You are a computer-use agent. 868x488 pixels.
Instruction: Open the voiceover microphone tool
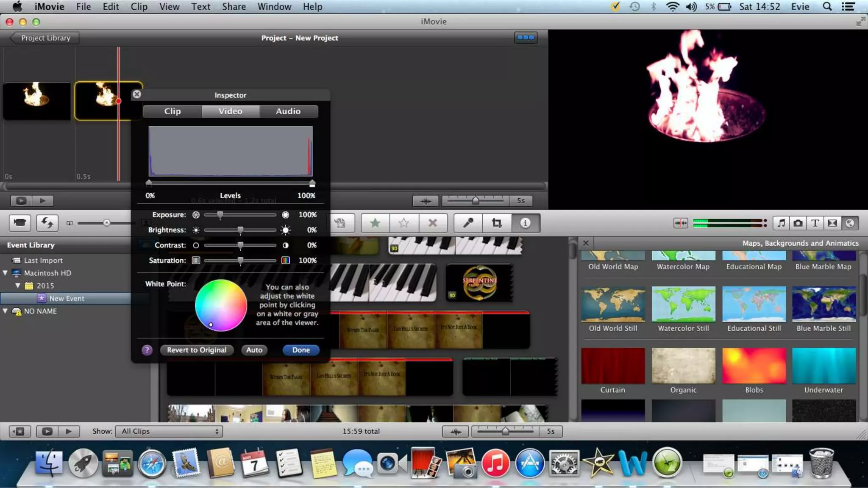468,223
